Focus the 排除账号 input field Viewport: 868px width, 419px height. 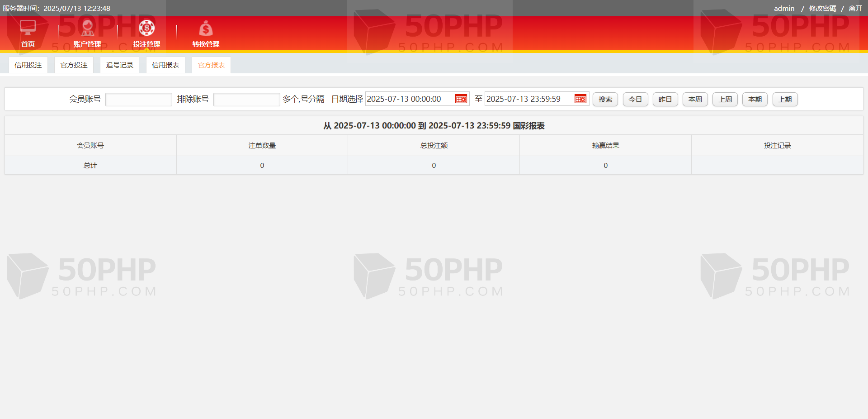point(246,100)
